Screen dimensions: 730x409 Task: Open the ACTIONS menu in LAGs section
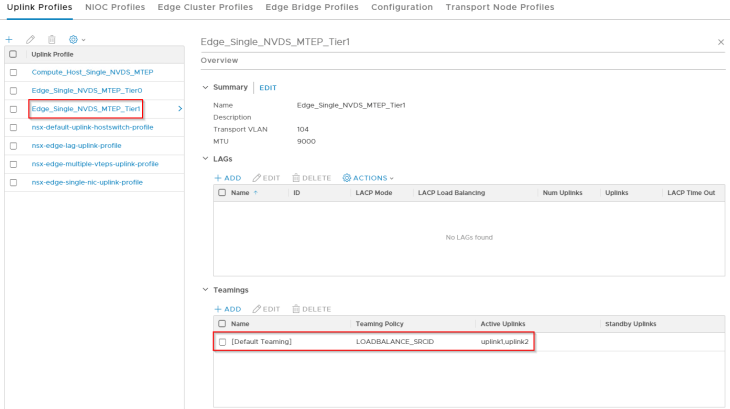pos(368,178)
